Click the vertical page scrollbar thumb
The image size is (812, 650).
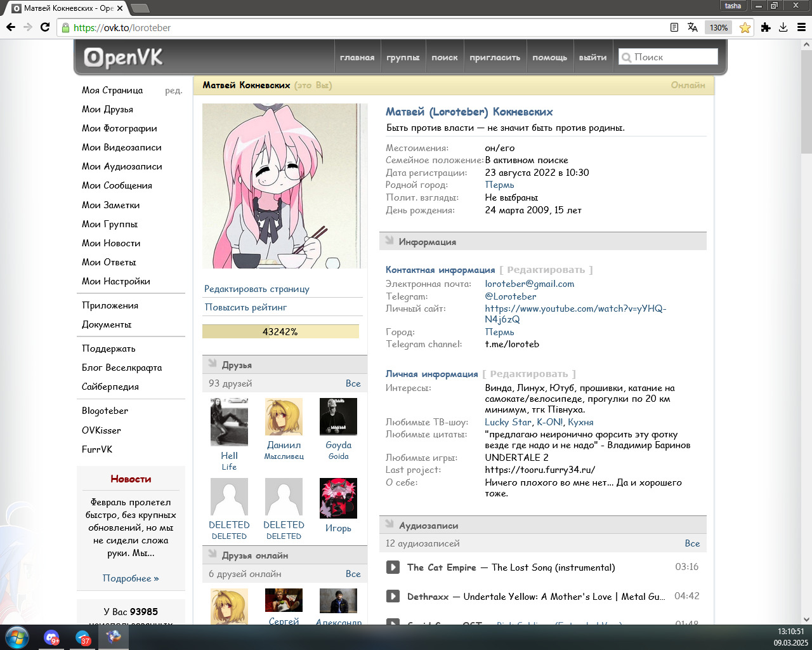pos(806,103)
